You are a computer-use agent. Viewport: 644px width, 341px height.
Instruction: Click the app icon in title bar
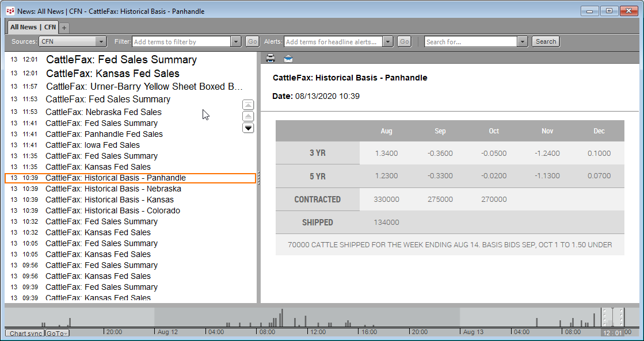point(10,11)
